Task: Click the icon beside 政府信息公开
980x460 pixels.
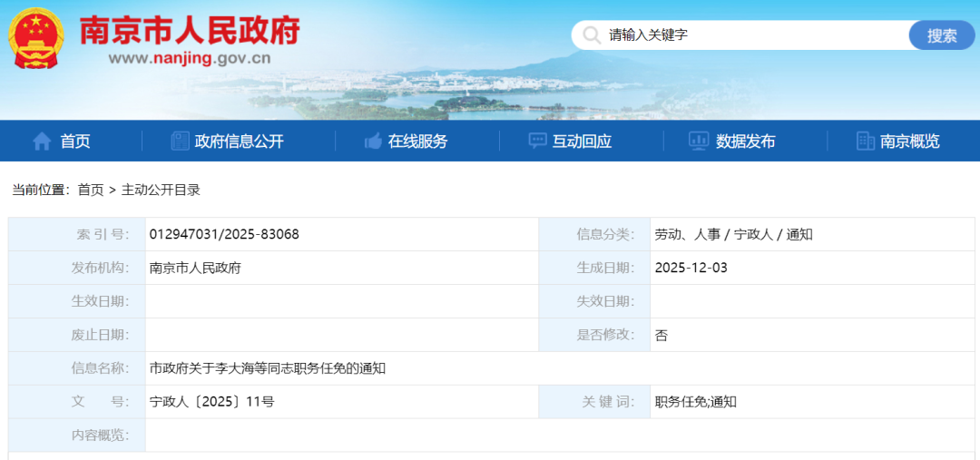Action: click(x=180, y=142)
